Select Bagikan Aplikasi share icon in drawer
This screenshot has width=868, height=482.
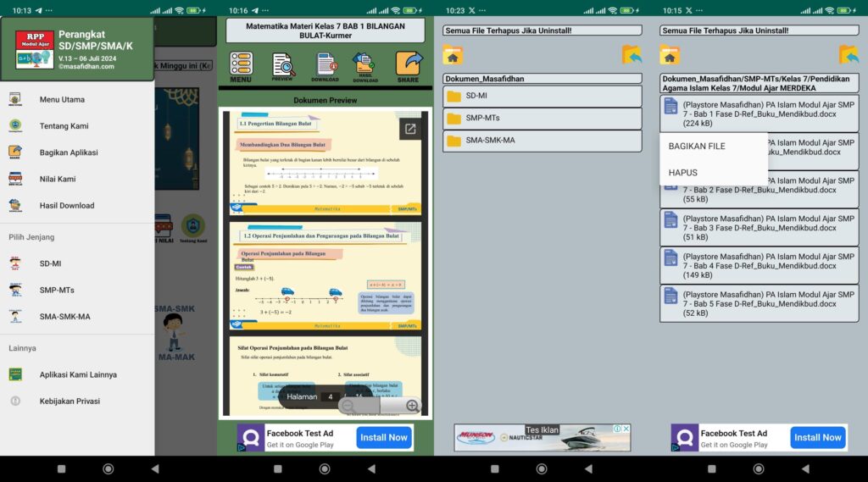point(15,152)
